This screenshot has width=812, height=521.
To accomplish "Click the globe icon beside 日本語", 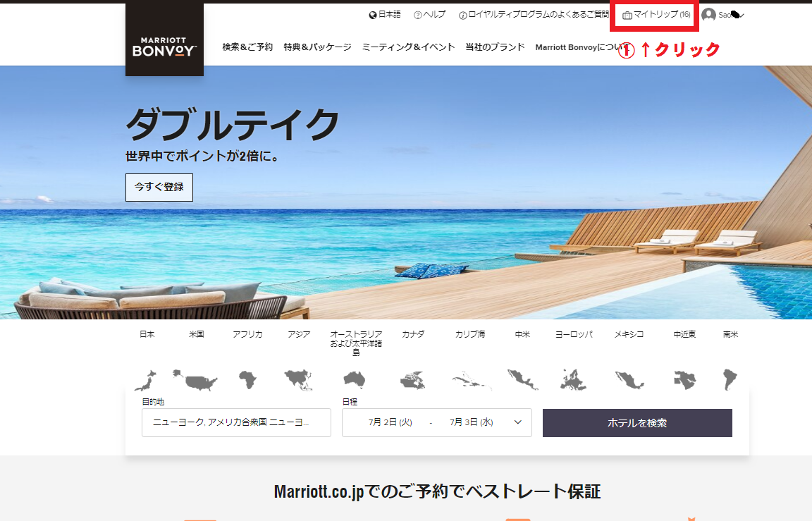I will tap(372, 15).
